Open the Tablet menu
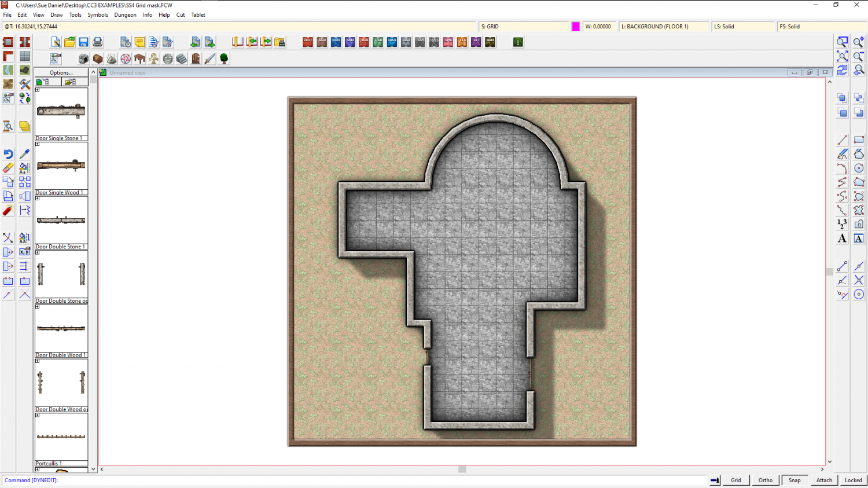Viewport: 868px width, 488px height. (198, 15)
